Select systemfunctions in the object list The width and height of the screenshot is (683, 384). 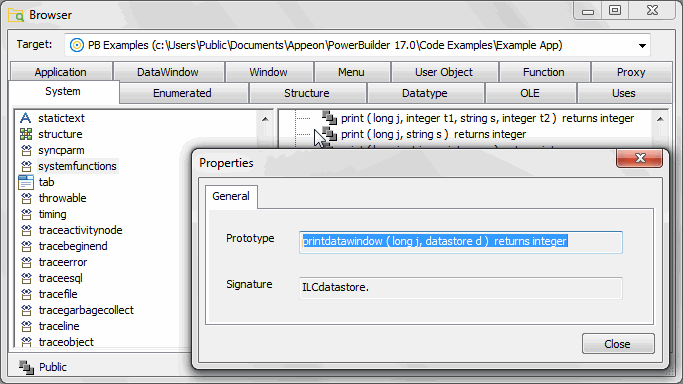tap(78, 166)
